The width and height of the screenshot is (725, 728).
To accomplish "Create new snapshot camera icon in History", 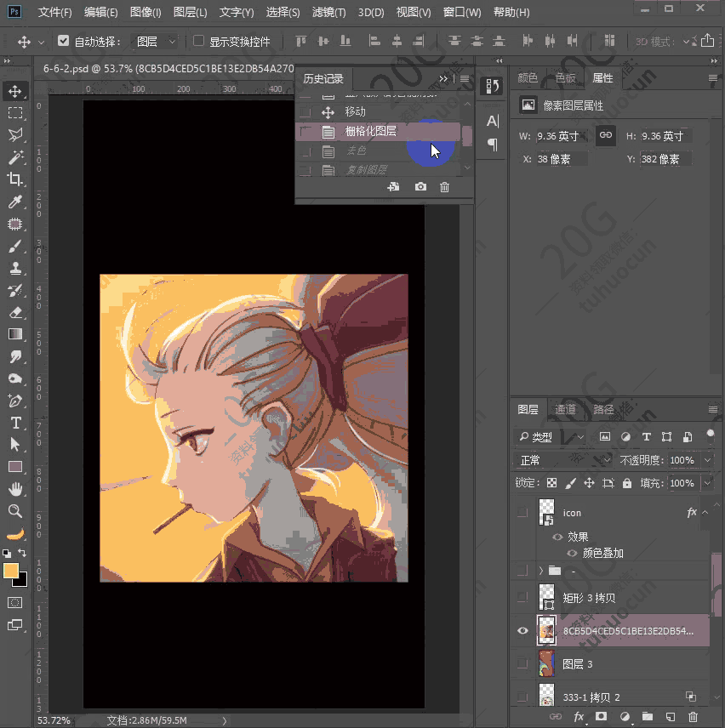I will point(420,186).
